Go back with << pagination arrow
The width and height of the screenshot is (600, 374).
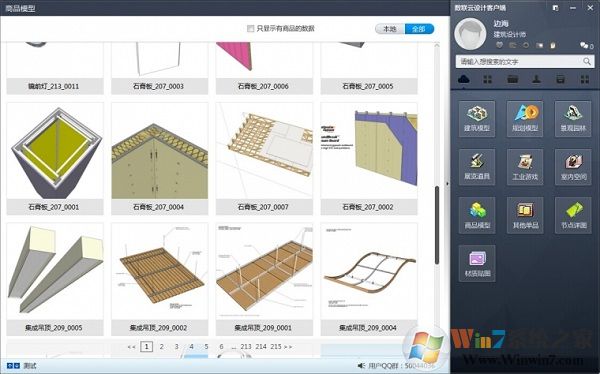pos(131,347)
